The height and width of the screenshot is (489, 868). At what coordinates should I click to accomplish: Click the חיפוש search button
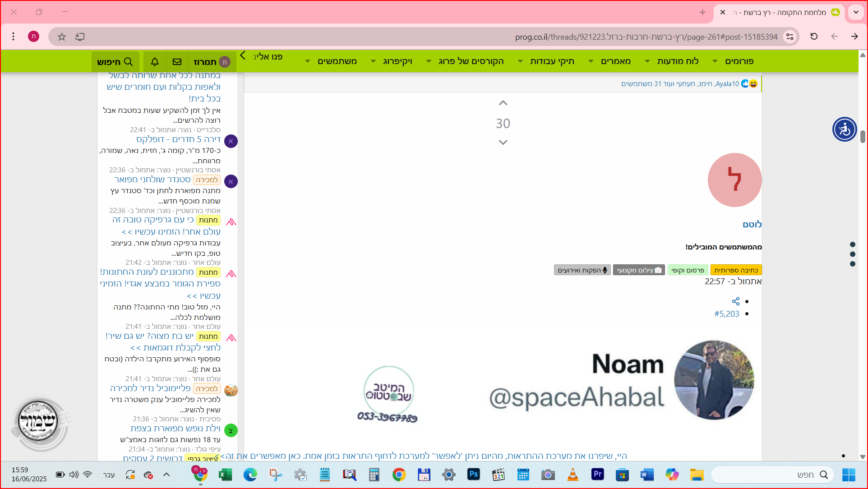[x=115, y=62]
